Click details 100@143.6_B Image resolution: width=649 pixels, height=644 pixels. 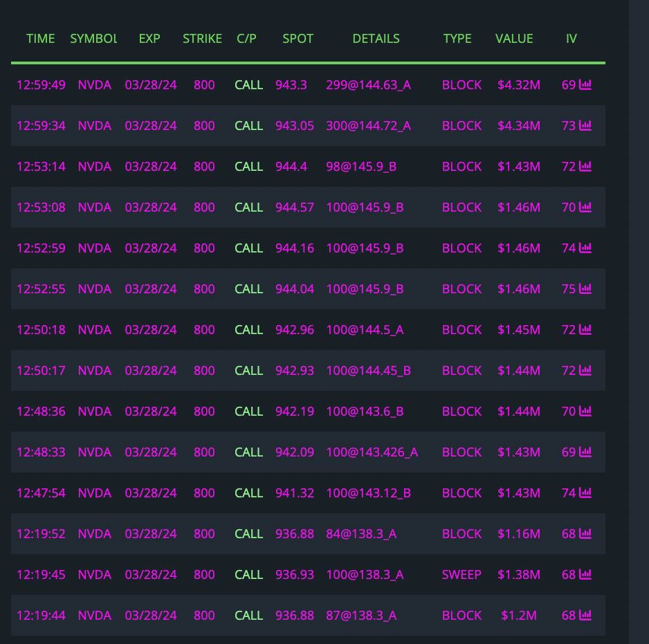click(x=365, y=411)
